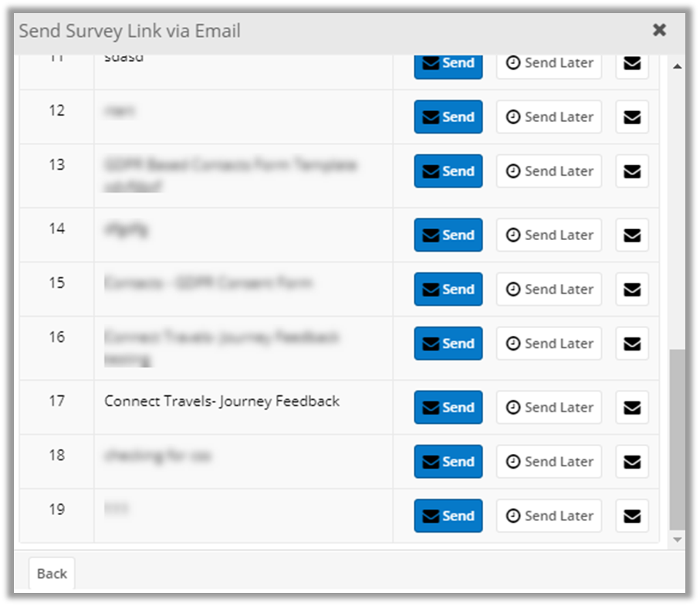Viewport: 700px width, 606px height.
Task: Click the envelope icon for row 14
Action: pyautogui.click(x=632, y=235)
